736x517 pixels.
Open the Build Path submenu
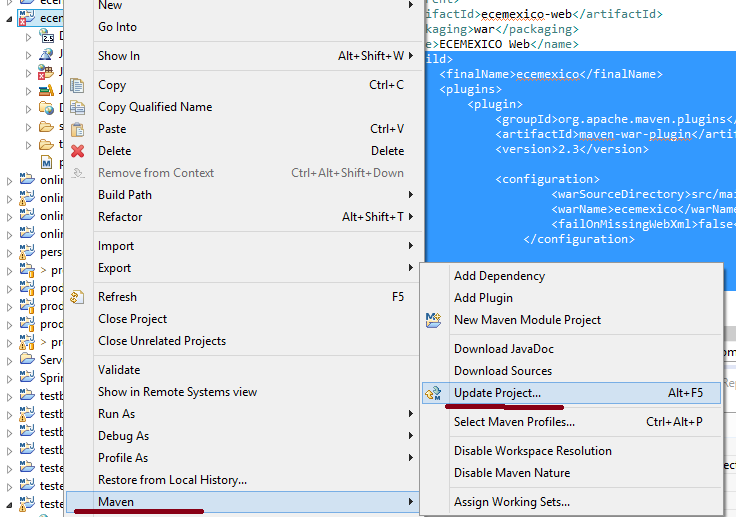click(256, 195)
